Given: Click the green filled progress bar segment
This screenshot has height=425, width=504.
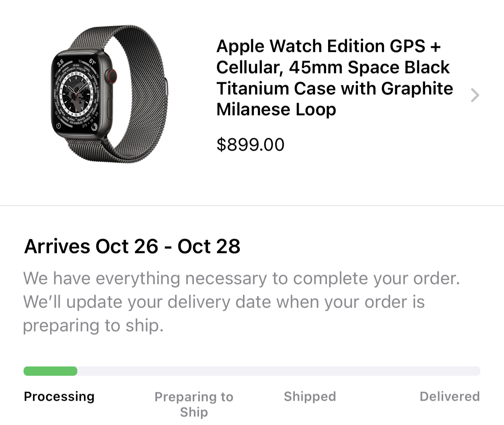Looking at the screenshot, I should pos(50,371).
